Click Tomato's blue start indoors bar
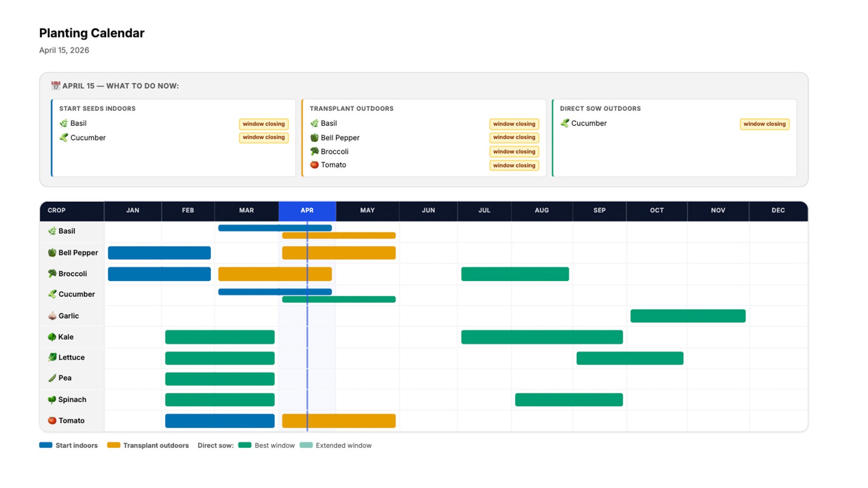 coord(220,421)
